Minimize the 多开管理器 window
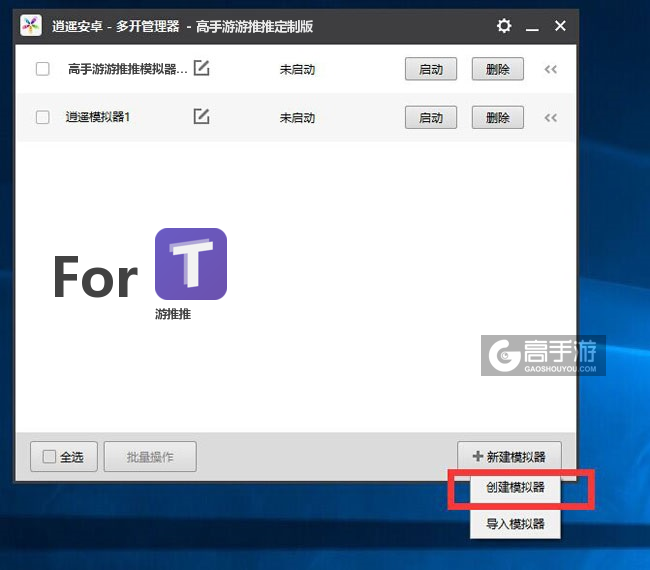The height and width of the screenshot is (570, 650). pyautogui.click(x=532, y=26)
